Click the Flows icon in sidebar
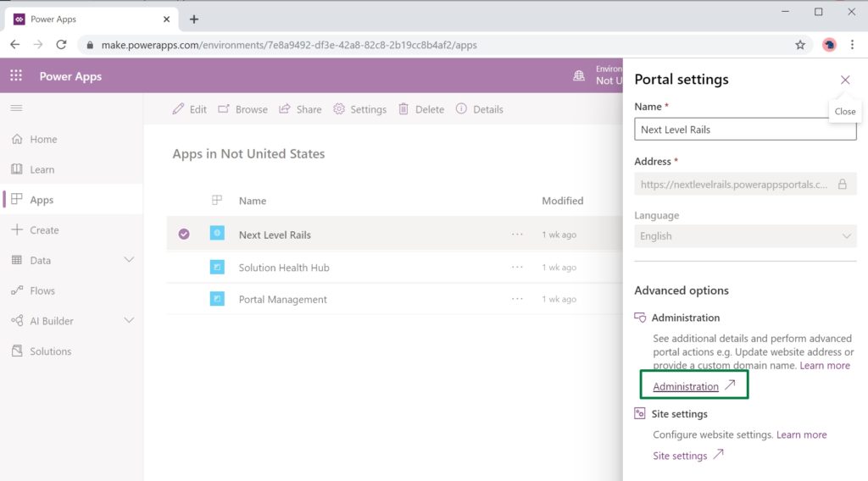 tap(17, 290)
